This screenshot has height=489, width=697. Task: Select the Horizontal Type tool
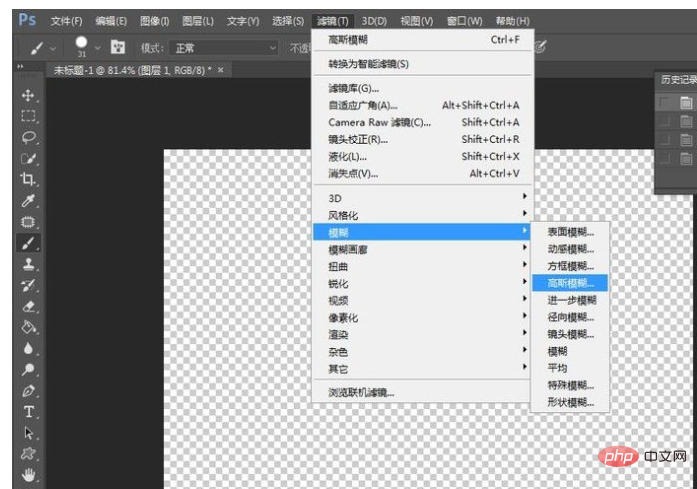pyautogui.click(x=28, y=412)
